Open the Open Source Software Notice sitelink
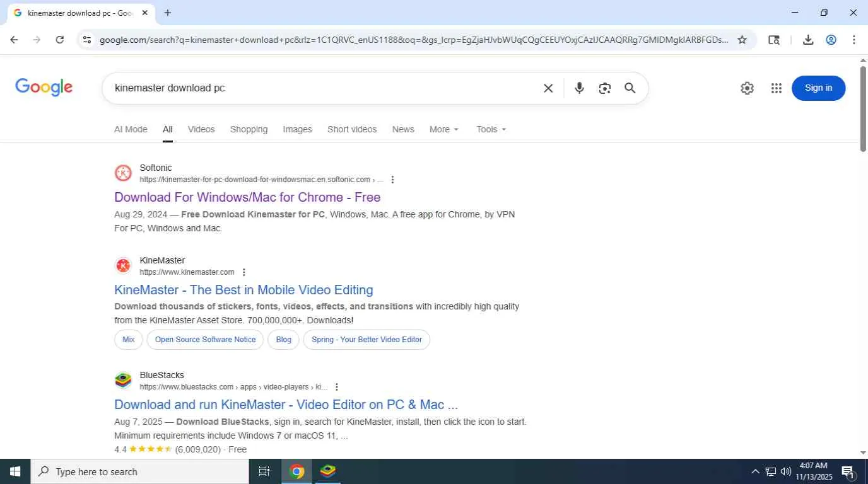The width and height of the screenshot is (868, 484). pos(205,340)
